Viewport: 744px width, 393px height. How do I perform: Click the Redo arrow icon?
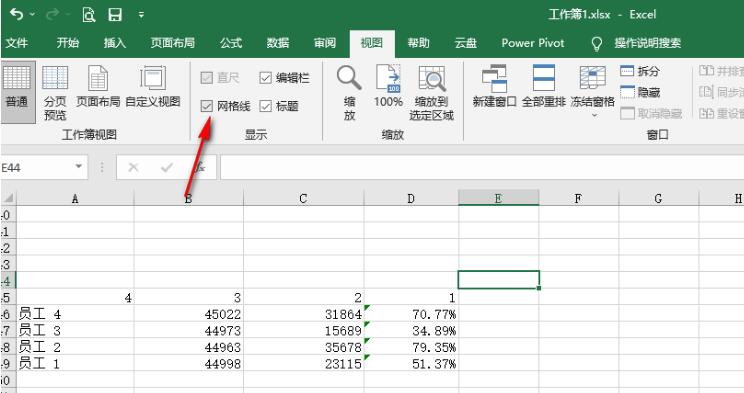pos(52,14)
